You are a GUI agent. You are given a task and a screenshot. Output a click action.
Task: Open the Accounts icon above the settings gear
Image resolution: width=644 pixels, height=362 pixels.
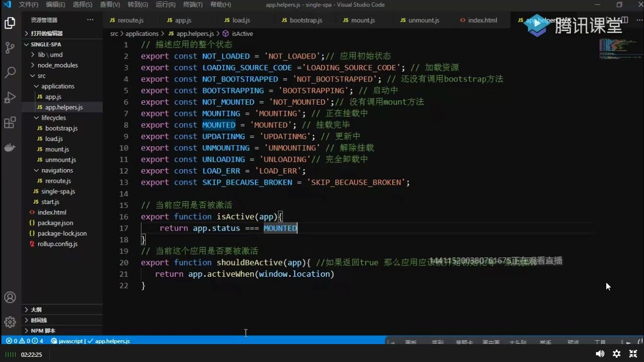[10, 297]
